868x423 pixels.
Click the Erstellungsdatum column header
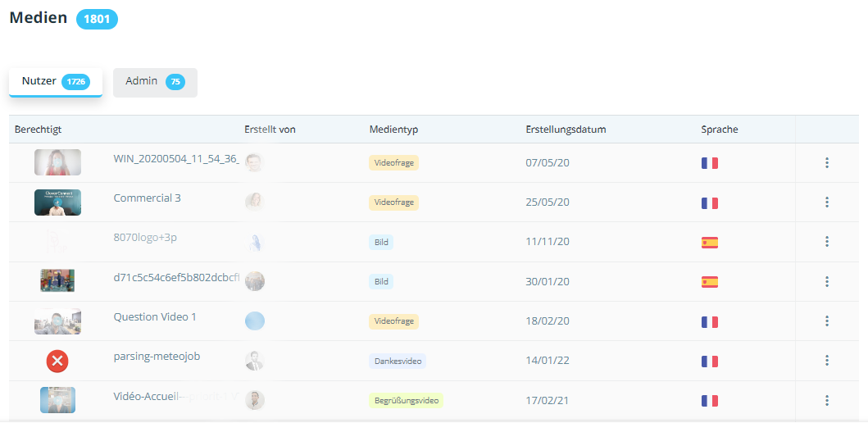pyautogui.click(x=566, y=130)
